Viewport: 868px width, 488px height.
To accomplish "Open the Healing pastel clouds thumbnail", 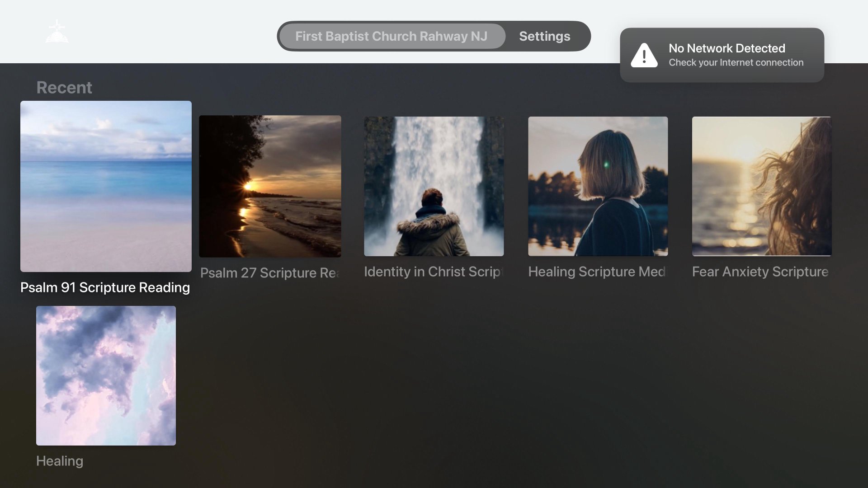I will 106,375.
